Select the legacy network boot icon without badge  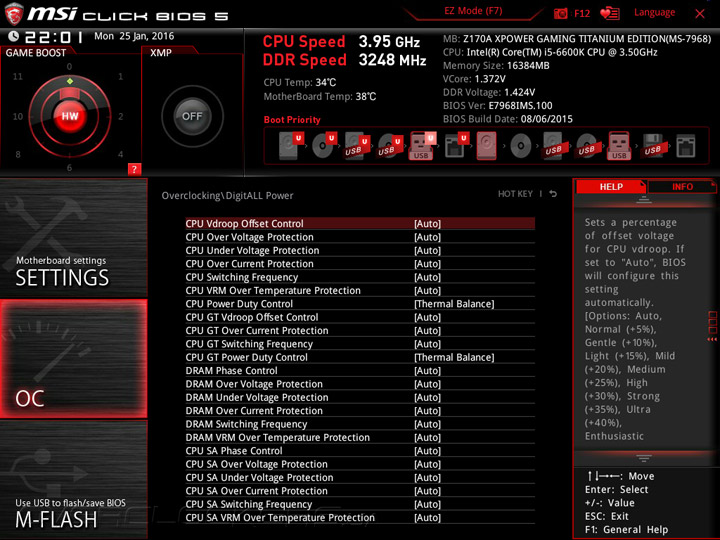pos(686,146)
